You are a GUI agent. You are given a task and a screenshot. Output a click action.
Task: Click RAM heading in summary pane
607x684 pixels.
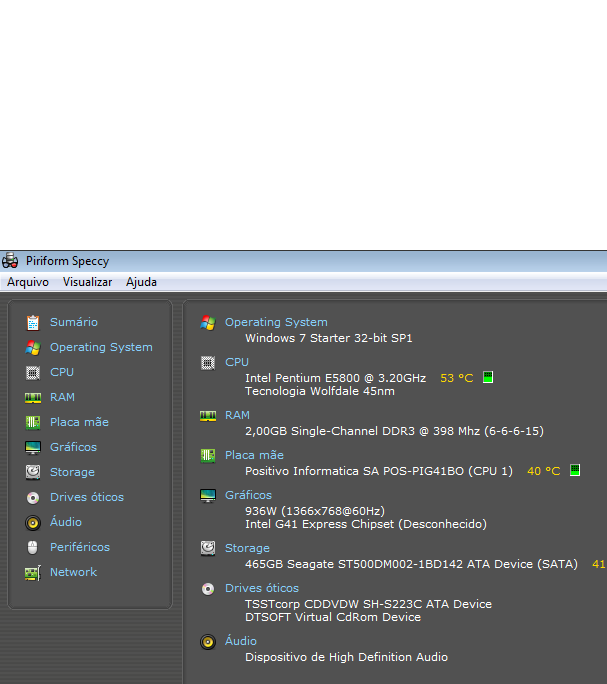[237, 415]
